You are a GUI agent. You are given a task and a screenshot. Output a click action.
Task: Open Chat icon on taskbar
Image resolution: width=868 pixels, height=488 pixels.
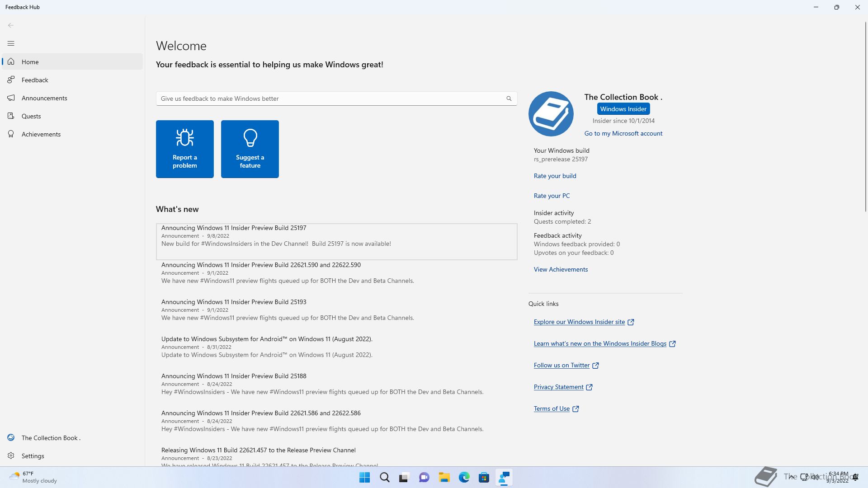[424, 478]
